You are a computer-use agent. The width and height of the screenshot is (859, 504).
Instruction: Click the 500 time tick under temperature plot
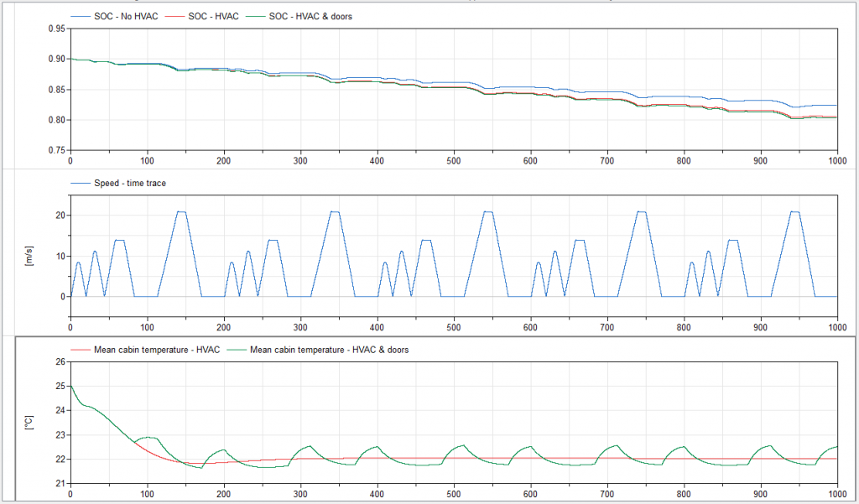click(454, 494)
